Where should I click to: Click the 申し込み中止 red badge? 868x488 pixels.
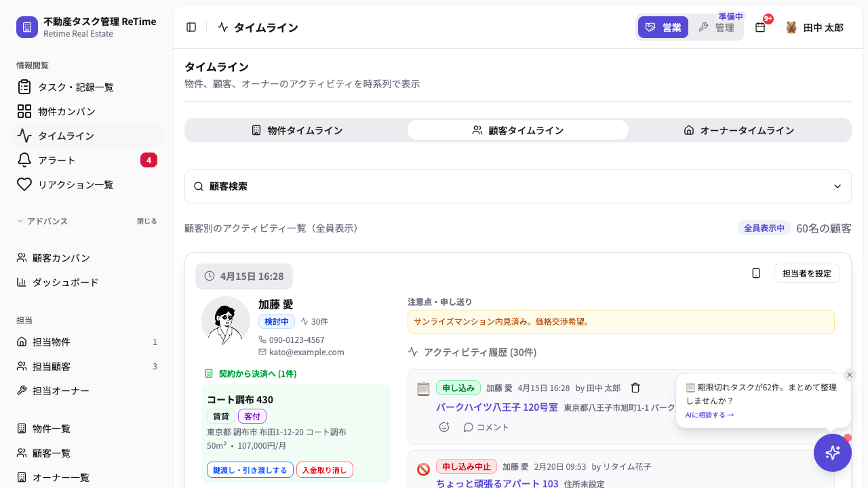467,466
